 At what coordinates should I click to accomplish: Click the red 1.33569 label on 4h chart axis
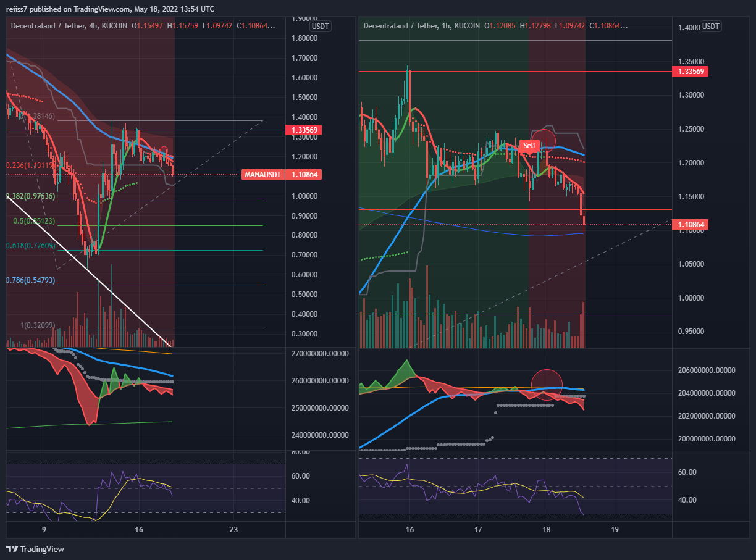(x=303, y=130)
